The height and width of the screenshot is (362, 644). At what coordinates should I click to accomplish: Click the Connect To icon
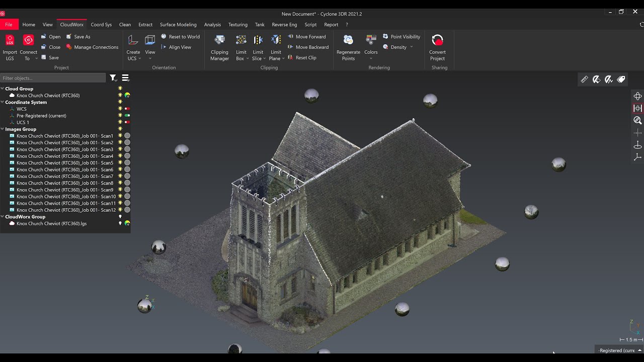pyautogui.click(x=29, y=40)
